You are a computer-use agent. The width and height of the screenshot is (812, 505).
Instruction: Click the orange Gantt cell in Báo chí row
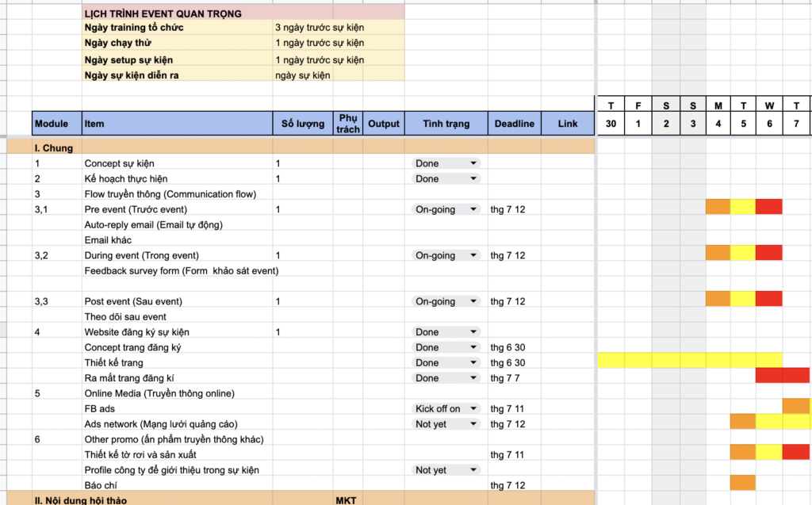[742, 483]
